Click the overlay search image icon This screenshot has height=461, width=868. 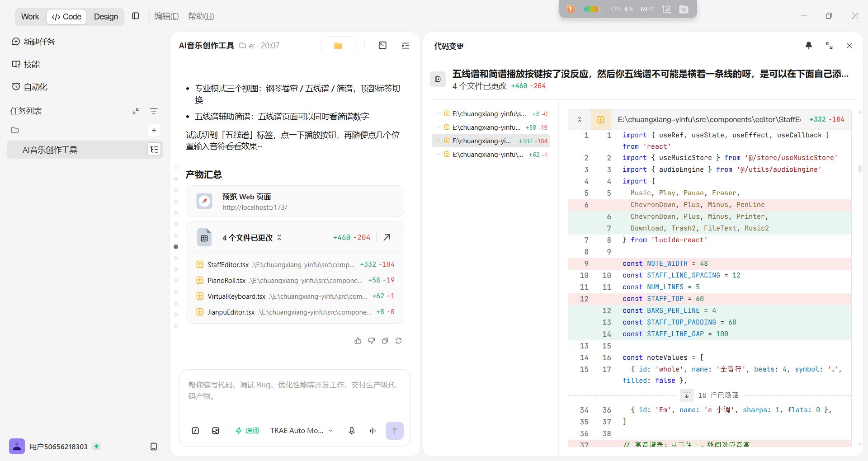coord(684,9)
